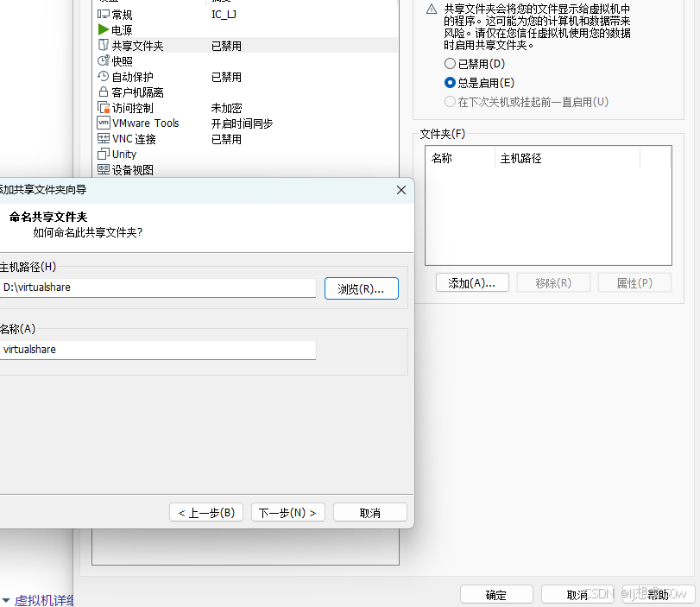Open the Unity settings icon

pos(103,154)
